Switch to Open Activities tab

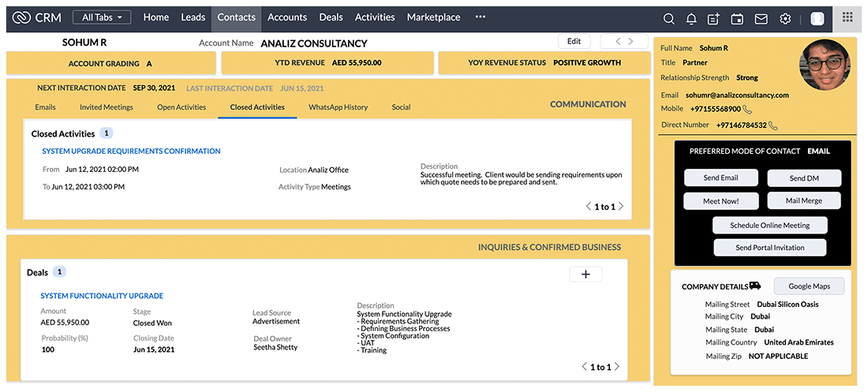click(181, 107)
